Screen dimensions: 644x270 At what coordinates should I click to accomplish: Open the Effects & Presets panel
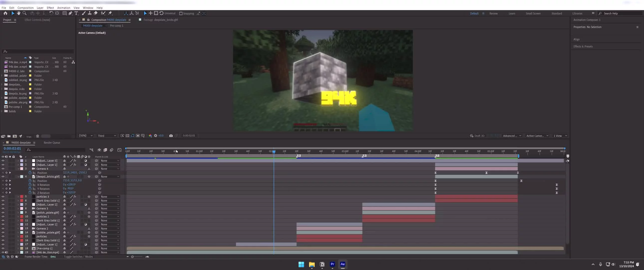tap(583, 46)
